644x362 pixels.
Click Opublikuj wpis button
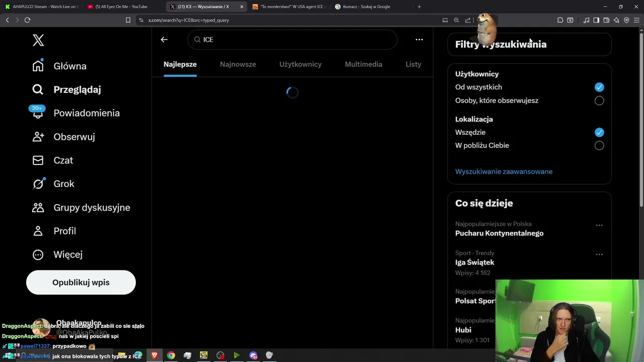coord(81,283)
